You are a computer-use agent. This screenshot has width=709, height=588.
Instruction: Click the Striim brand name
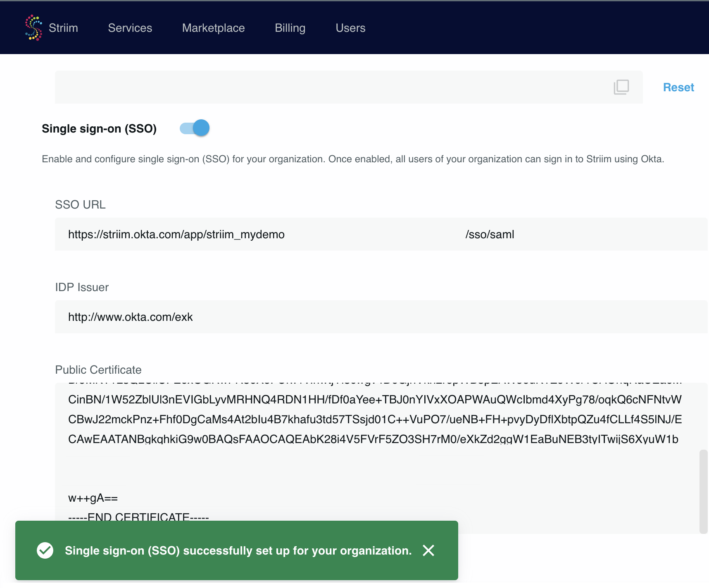(x=63, y=28)
